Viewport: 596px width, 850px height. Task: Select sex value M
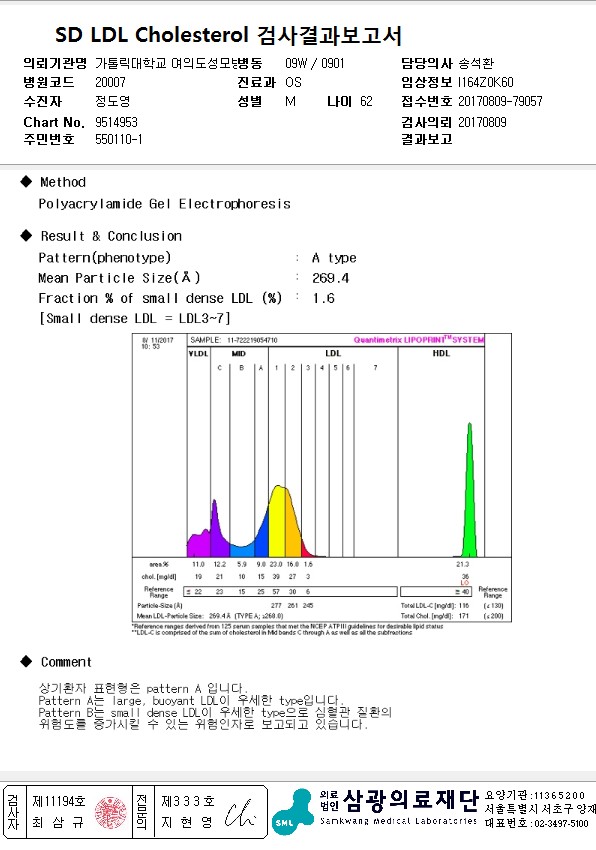(291, 101)
